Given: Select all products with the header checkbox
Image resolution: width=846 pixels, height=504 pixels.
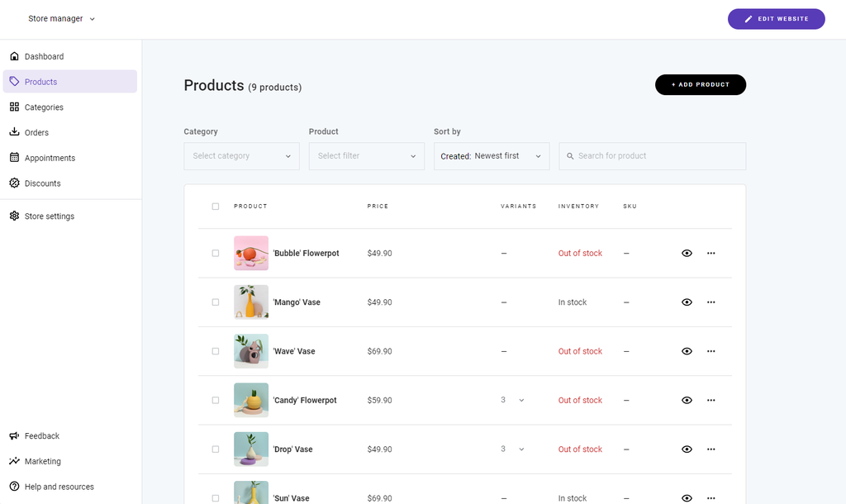Looking at the screenshot, I should coord(215,206).
